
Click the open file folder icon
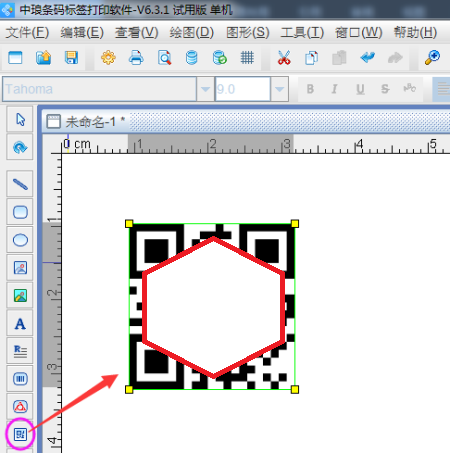click(43, 58)
